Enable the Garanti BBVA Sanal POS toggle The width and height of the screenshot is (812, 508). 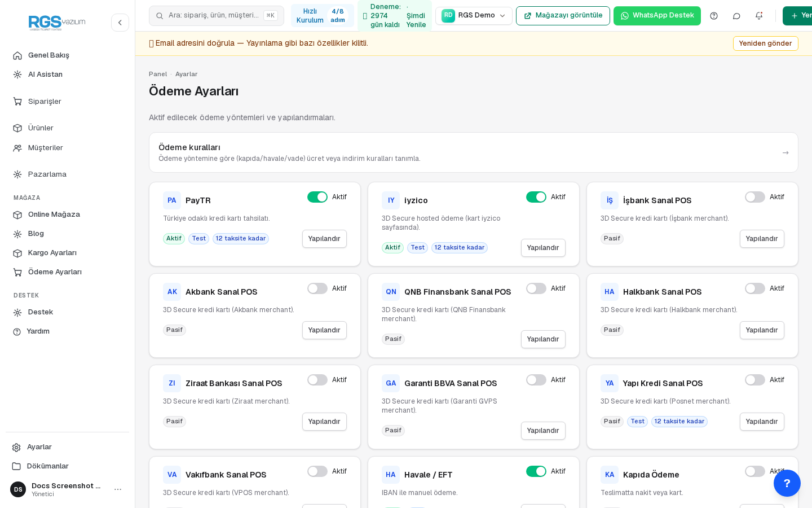click(x=536, y=380)
